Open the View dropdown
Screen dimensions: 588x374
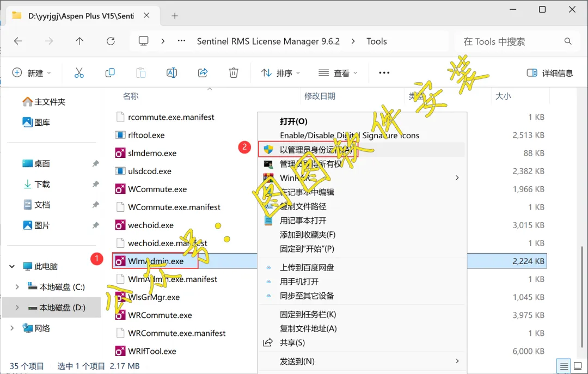tap(338, 73)
